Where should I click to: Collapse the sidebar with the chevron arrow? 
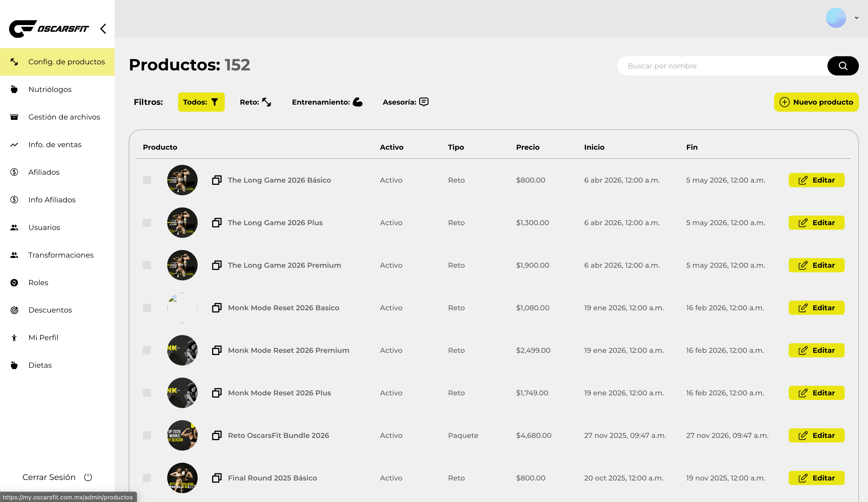[103, 29]
